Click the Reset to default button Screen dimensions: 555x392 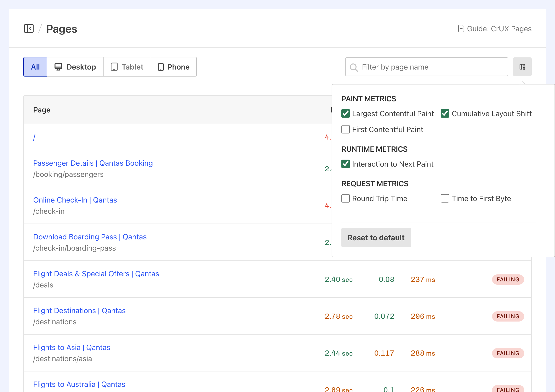tap(376, 238)
